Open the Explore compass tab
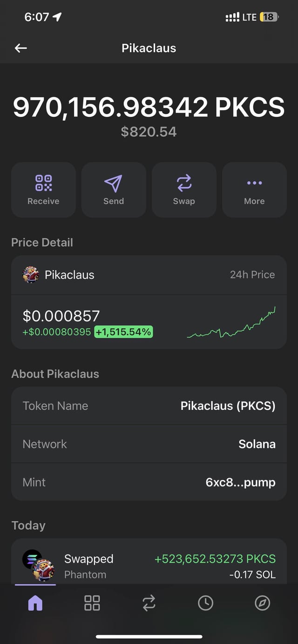298x644 pixels. click(x=262, y=603)
